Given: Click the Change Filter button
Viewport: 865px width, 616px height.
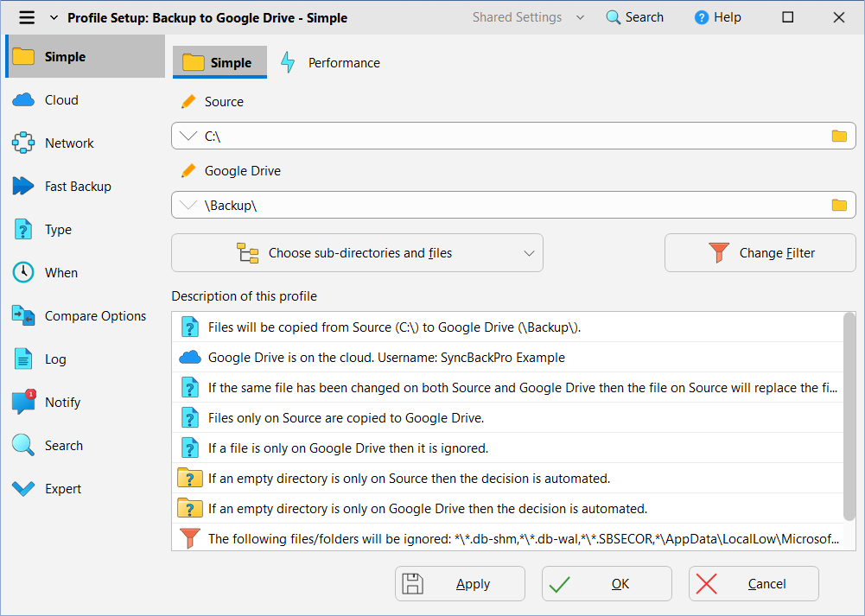Looking at the screenshot, I should tap(760, 252).
